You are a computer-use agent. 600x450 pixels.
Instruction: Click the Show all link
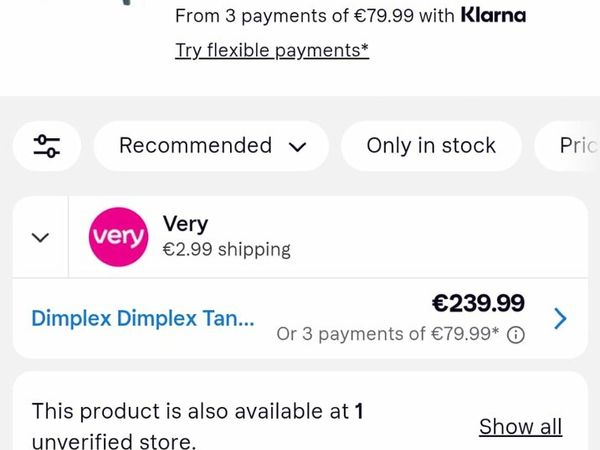pyautogui.click(x=520, y=426)
